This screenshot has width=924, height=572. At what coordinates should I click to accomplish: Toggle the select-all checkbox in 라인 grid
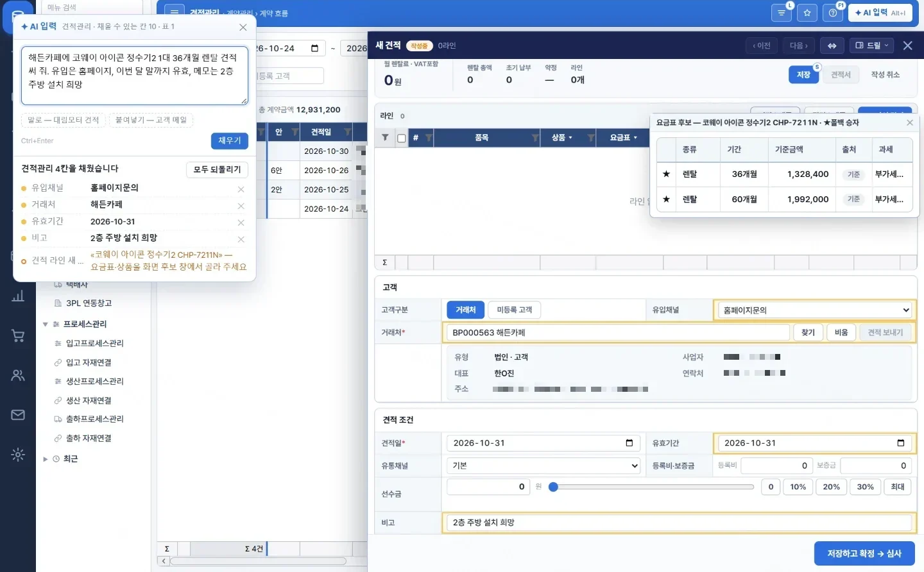pyautogui.click(x=402, y=138)
